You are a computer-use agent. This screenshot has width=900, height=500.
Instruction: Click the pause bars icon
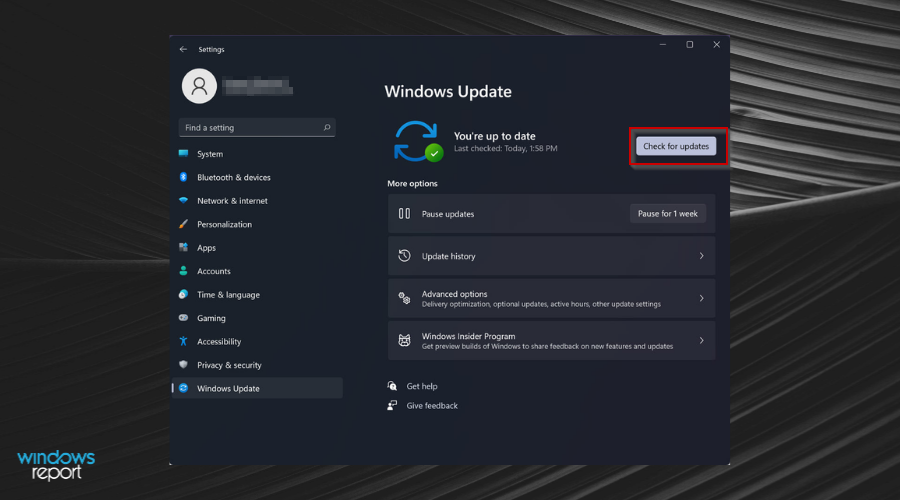click(x=405, y=214)
